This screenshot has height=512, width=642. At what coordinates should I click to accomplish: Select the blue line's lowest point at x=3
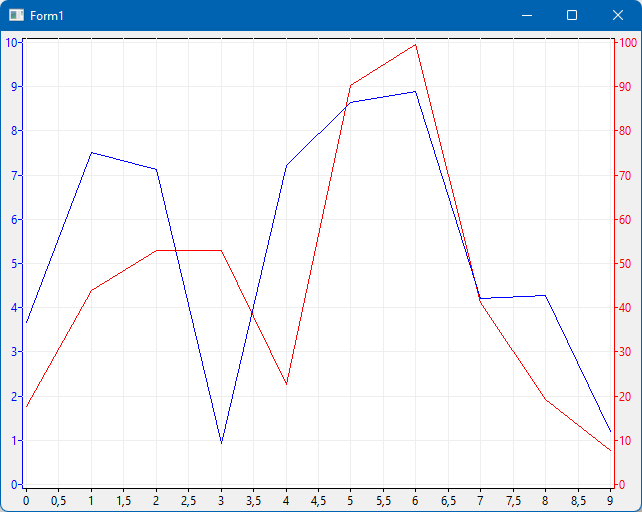pos(221,442)
